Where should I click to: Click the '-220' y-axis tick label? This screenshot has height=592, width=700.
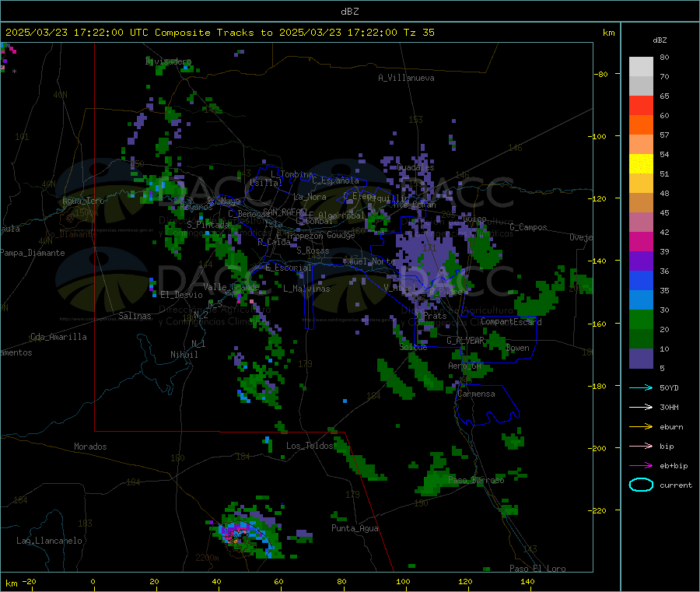coord(599,511)
